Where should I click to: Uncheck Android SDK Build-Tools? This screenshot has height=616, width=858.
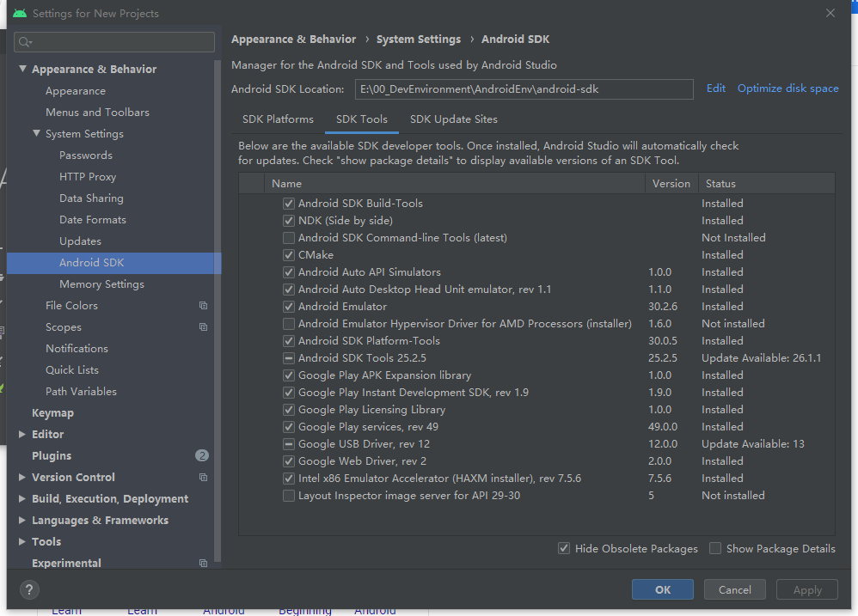(288, 204)
